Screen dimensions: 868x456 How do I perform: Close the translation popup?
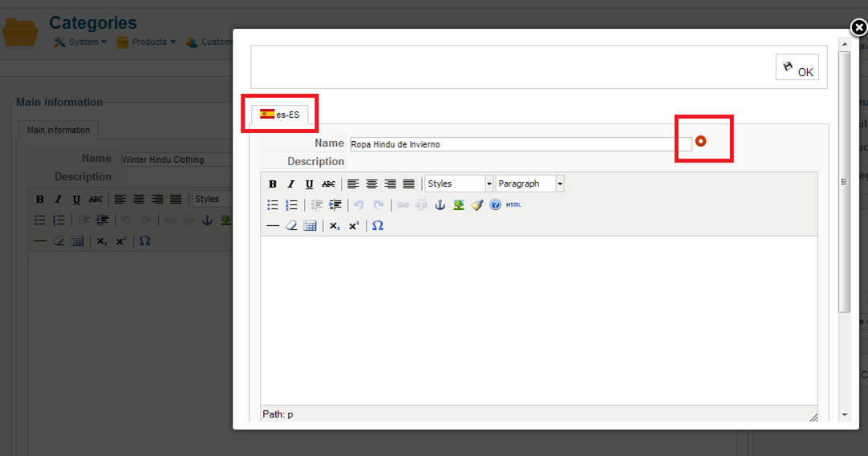click(858, 27)
